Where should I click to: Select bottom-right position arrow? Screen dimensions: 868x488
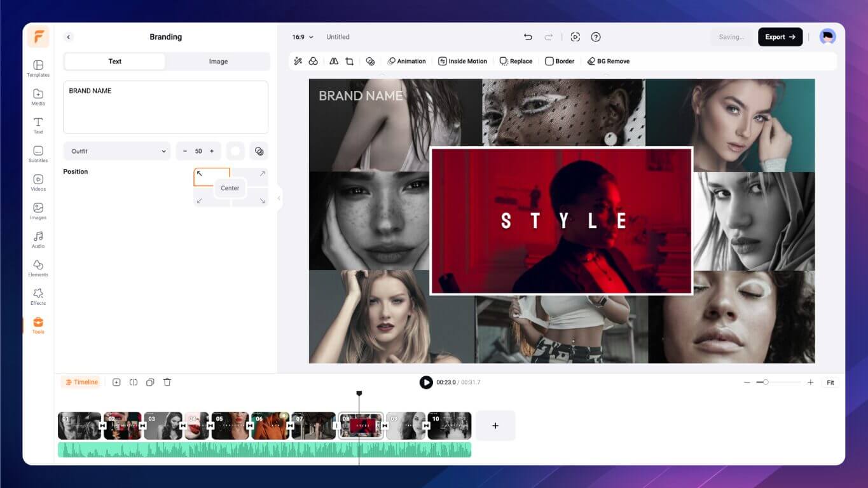click(x=262, y=201)
